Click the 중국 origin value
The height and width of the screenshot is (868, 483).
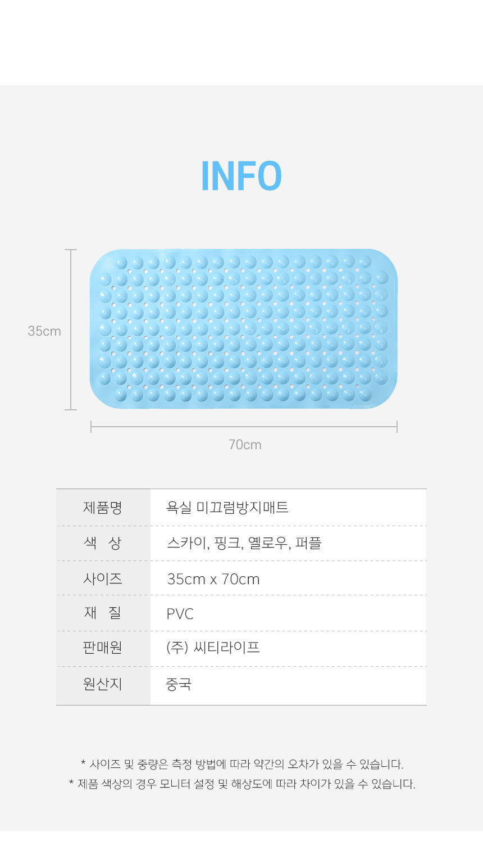coord(179,684)
